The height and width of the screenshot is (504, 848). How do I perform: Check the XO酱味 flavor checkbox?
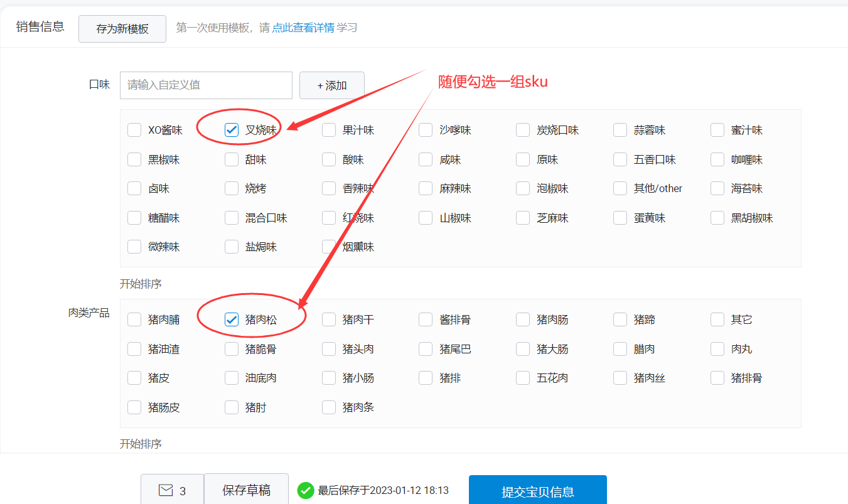pos(134,130)
